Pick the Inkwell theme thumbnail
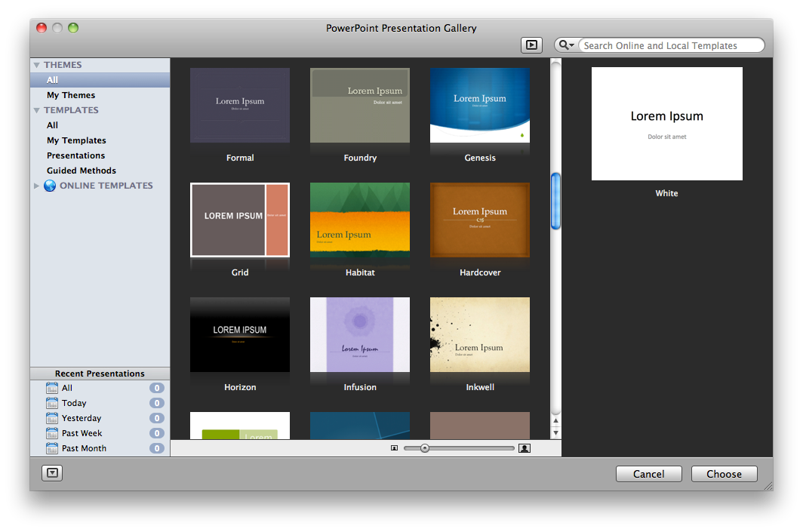The height and width of the screenshot is (532, 803). pyautogui.click(x=480, y=335)
